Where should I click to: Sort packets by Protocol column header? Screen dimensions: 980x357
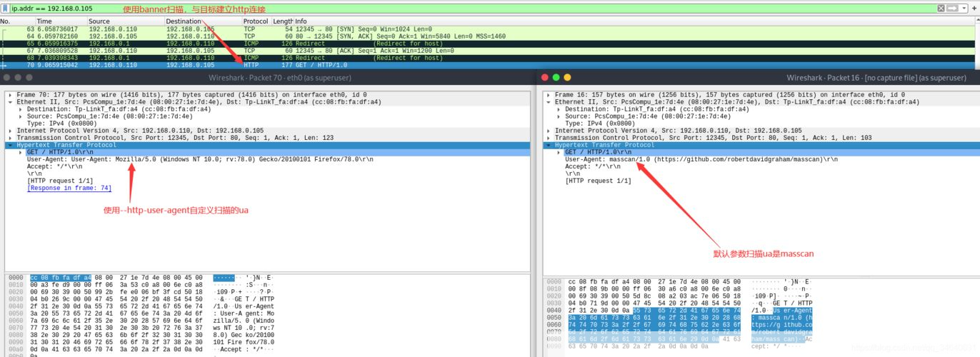[255, 21]
